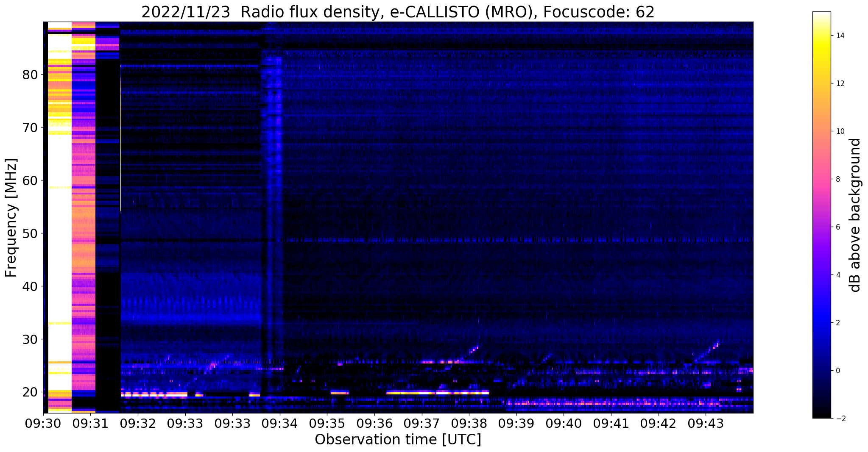Screen dimensions: 868x452
Task: Select the 09:41 time tick label
Action: point(611,424)
